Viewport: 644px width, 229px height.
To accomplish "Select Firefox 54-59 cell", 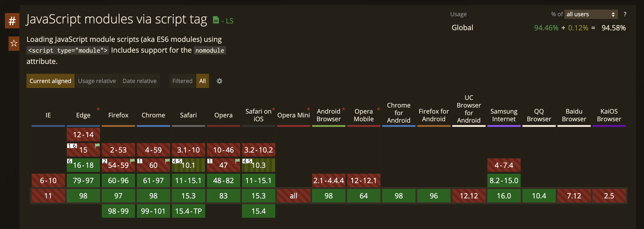I will (x=118, y=165).
